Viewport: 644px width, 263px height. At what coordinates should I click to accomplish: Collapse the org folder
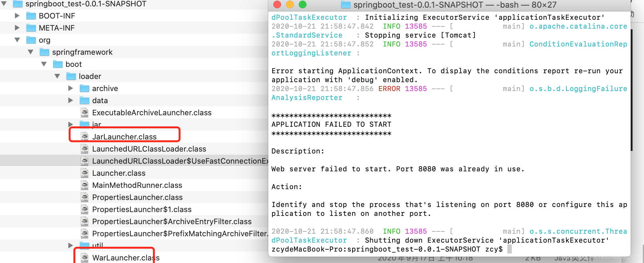pos(17,40)
